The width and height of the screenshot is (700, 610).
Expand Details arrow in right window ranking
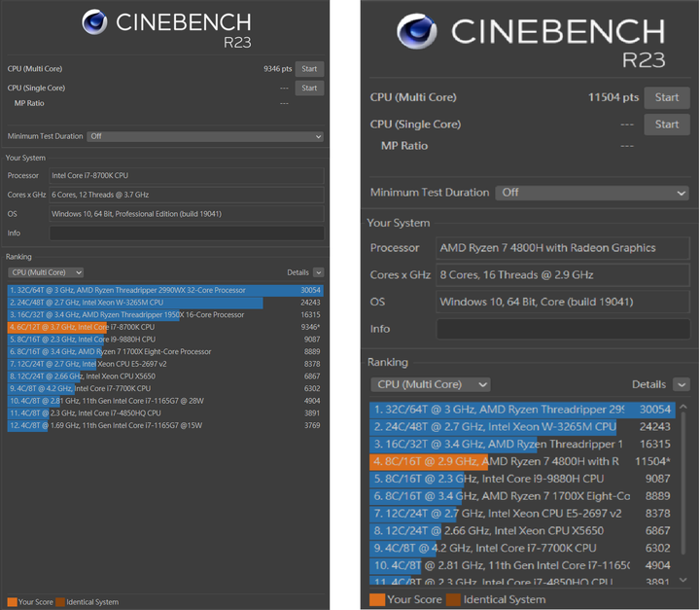(682, 384)
